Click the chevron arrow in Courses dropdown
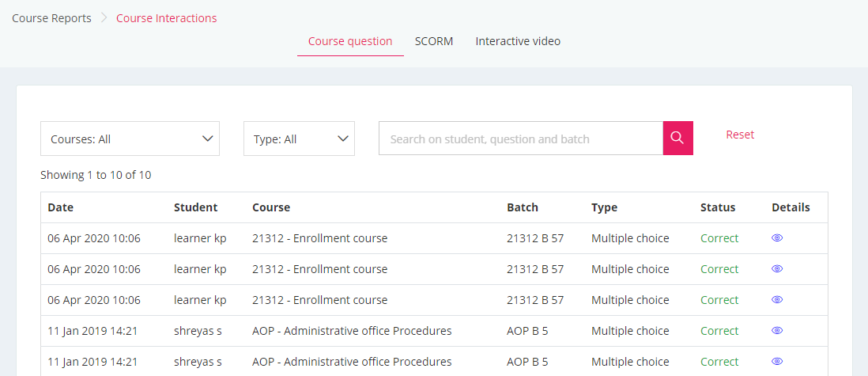 [x=208, y=139]
